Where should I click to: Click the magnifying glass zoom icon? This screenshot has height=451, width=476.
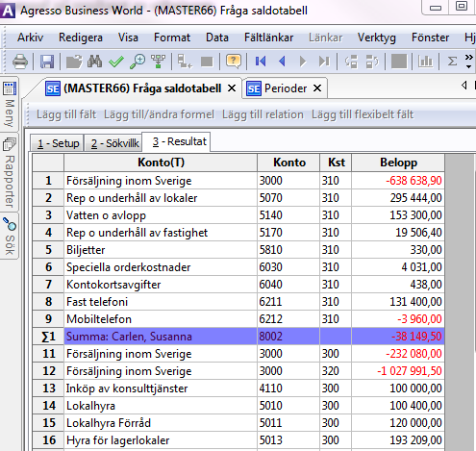(138, 62)
